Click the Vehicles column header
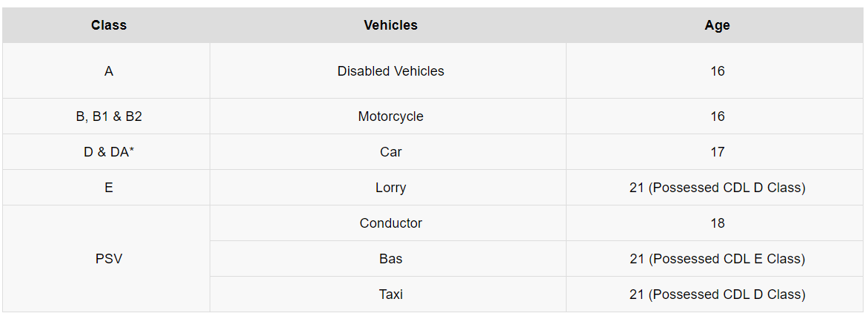Image resolution: width=868 pixels, height=316 pixels. [390, 25]
